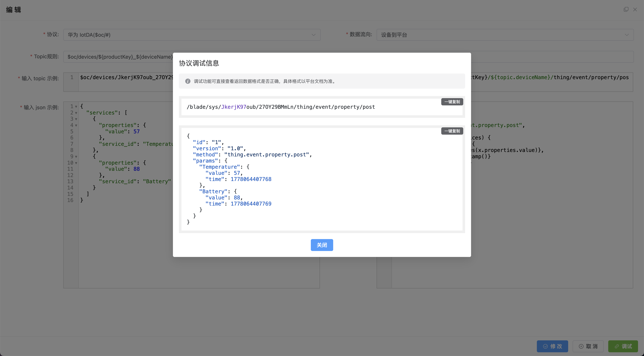This screenshot has width=644, height=356.
Task: Copy the JSON result with 一键复制
Action: pyautogui.click(x=452, y=131)
